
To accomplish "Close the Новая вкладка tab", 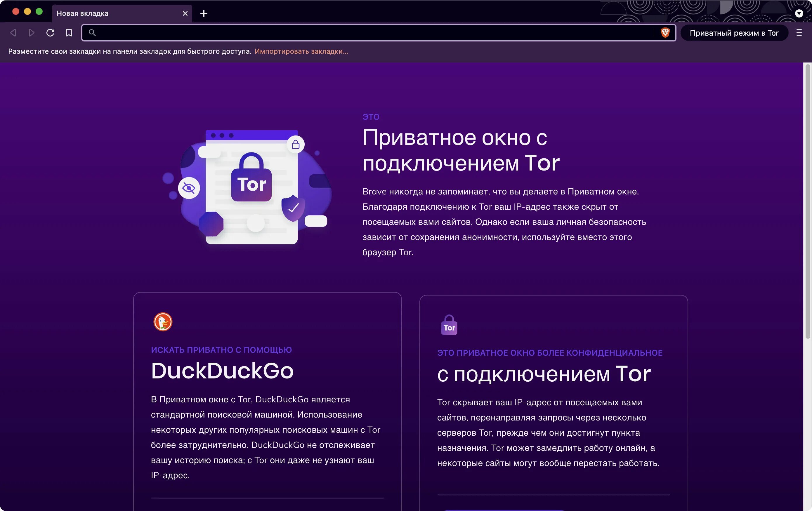I will tap(185, 13).
